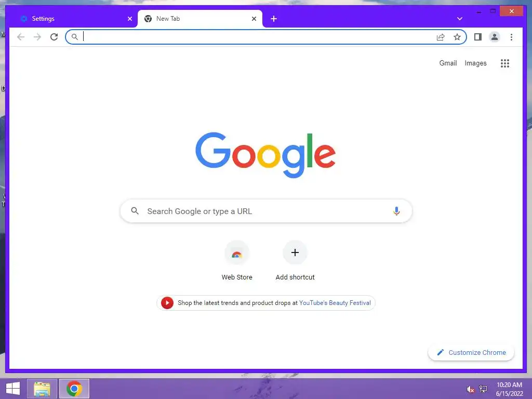Click the share page icon in the address bar

(x=441, y=37)
